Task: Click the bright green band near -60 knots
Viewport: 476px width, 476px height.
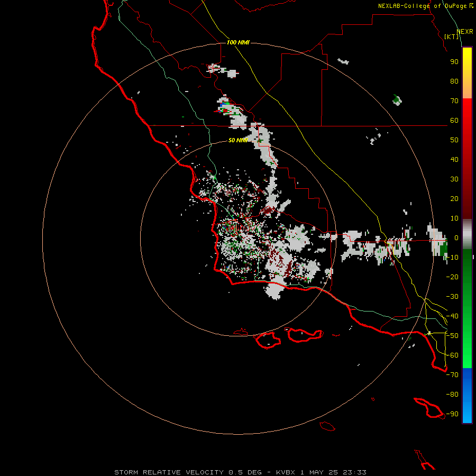Action: pos(467,355)
